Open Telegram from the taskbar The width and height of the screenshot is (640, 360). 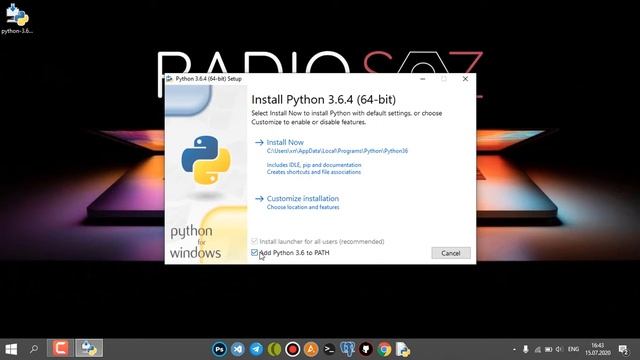click(x=256, y=349)
